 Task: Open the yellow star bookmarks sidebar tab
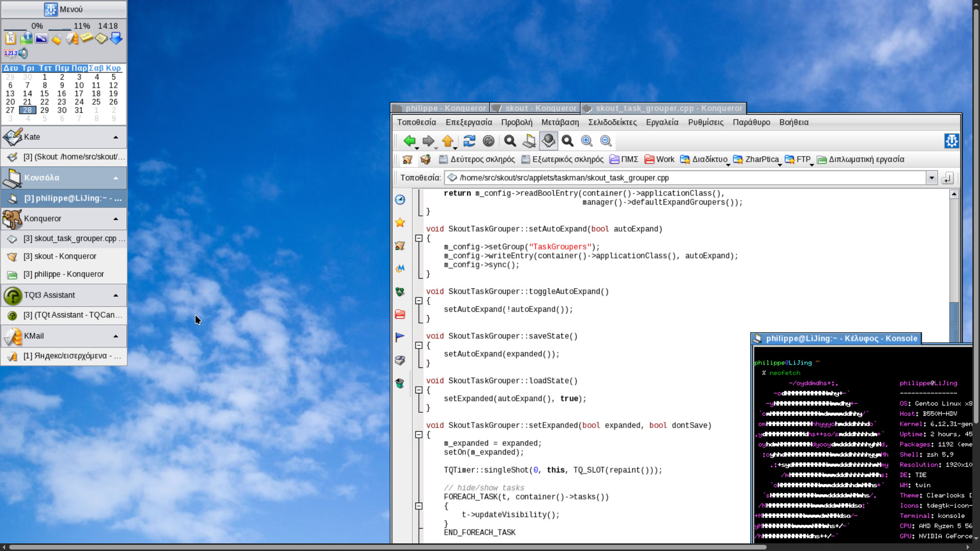(400, 222)
